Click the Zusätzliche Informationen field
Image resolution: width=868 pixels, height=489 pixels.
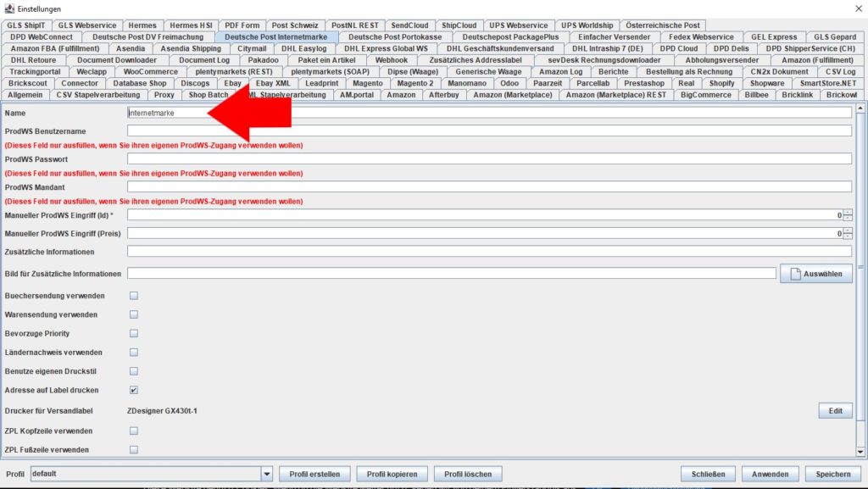(489, 252)
